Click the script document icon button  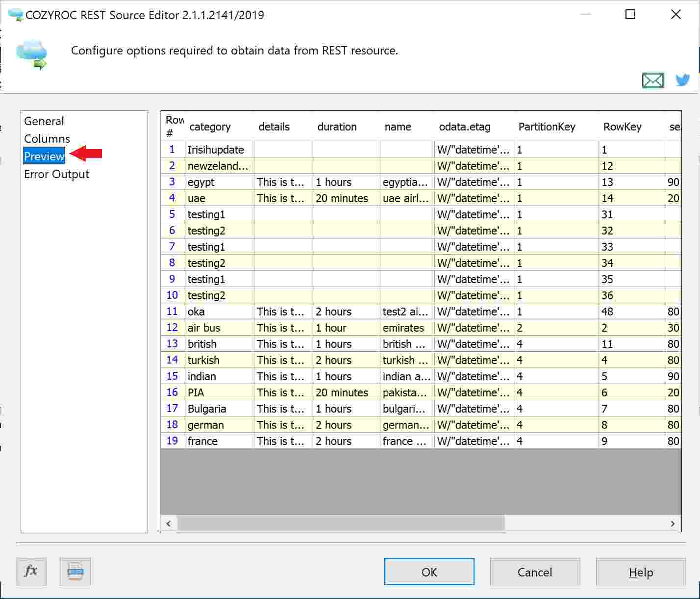pyautogui.click(x=75, y=571)
